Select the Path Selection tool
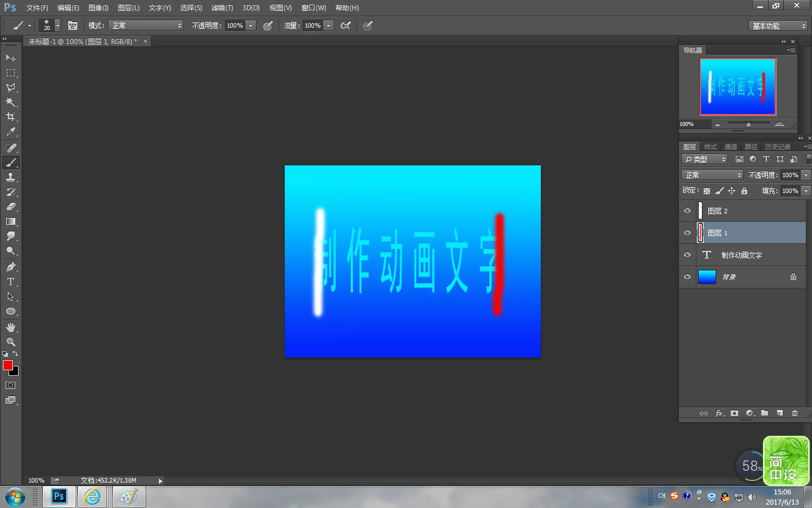Screen dimensions: 812x508 [11, 296]
